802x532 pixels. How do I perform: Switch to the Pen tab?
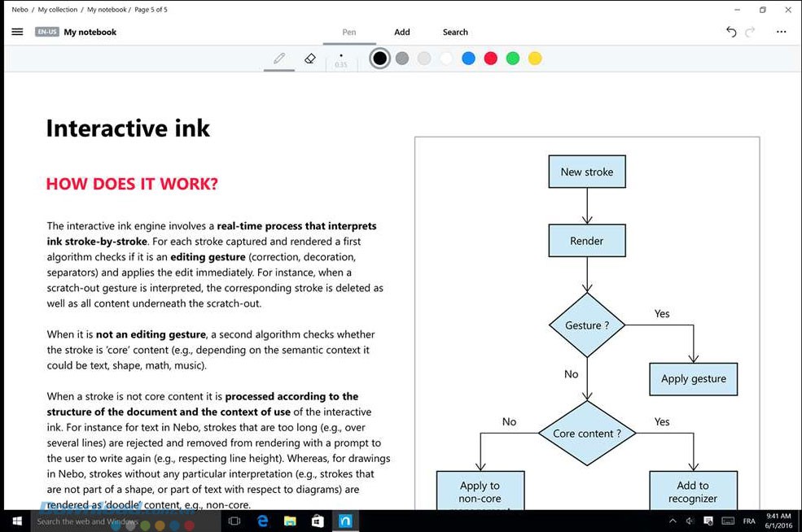pos(348,32)
